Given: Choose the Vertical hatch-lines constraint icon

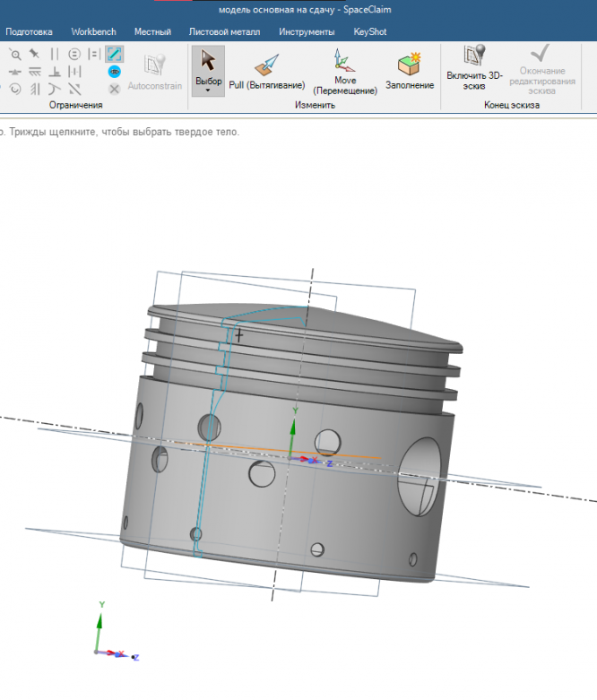Looking at the screenshot, I should [35, 89].
